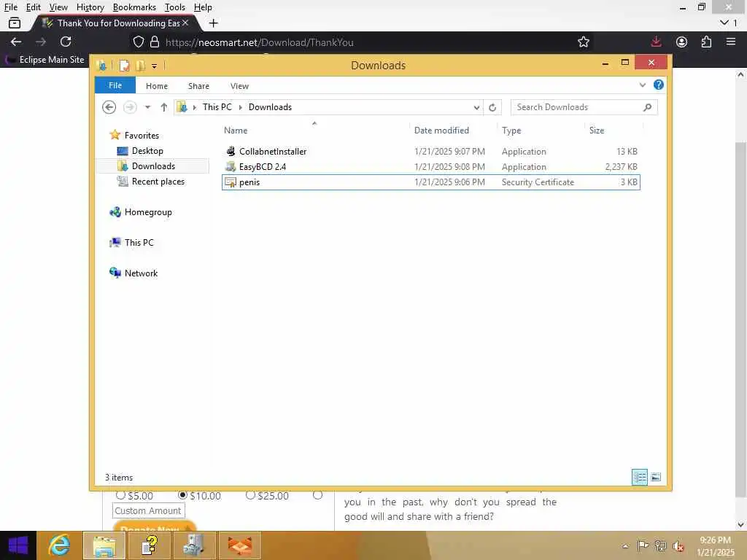
Task: Launch Internet Explorer from taskbar
Action: [x=59, y=545]
